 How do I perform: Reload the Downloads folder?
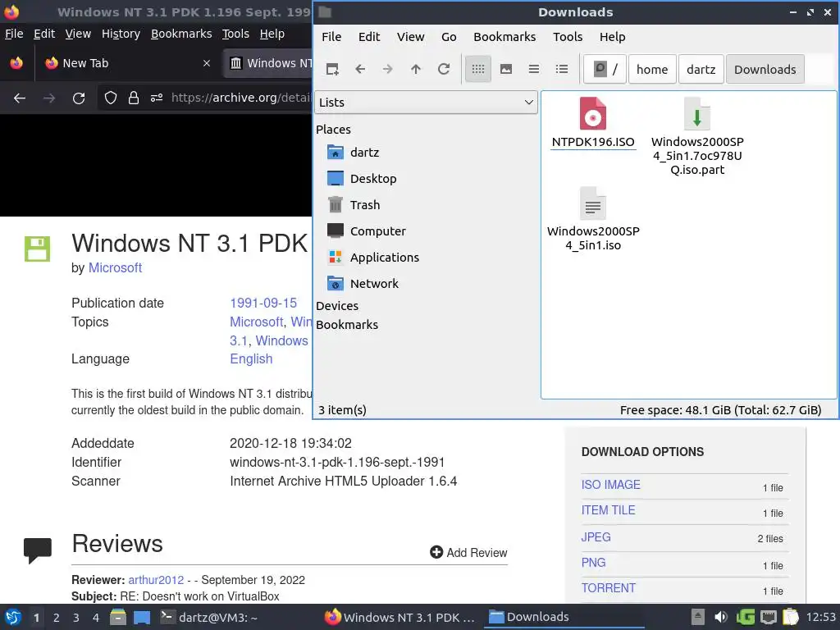click(x=444, y=69)
